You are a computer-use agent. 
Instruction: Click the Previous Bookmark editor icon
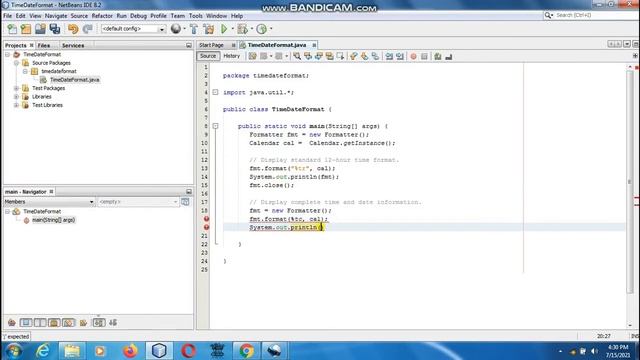coord(353,56)
